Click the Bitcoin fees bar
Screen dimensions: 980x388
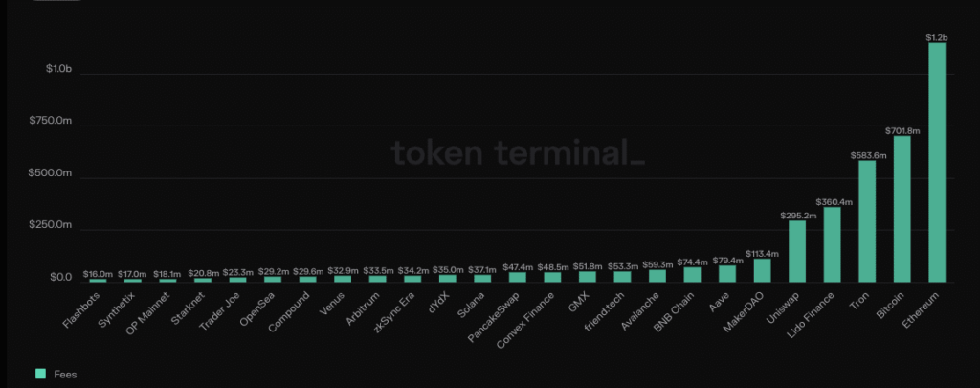[902, 209]
